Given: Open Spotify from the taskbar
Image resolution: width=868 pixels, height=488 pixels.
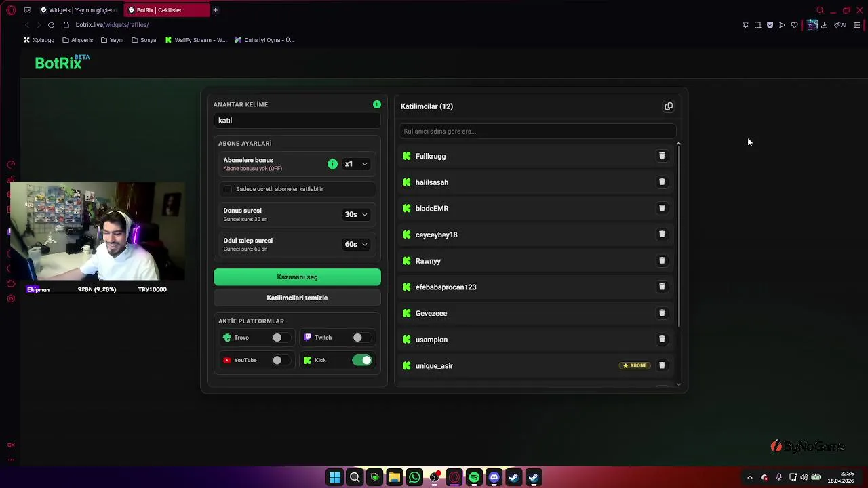Looking at the screenshot, I should [474, 477].
